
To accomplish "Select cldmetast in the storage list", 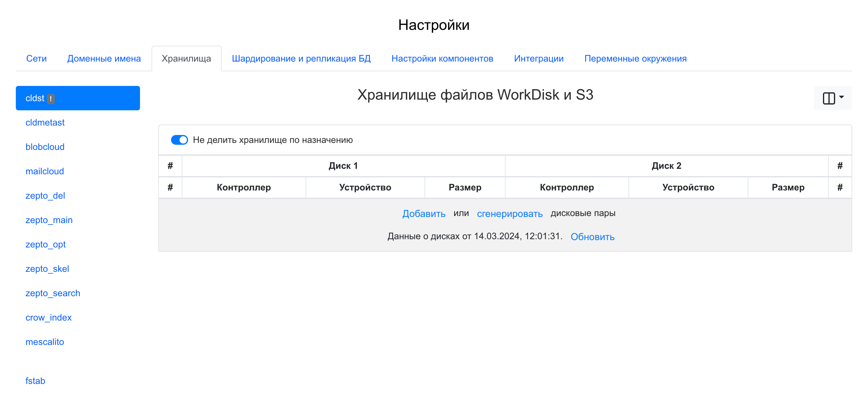I will click(45, 122).
